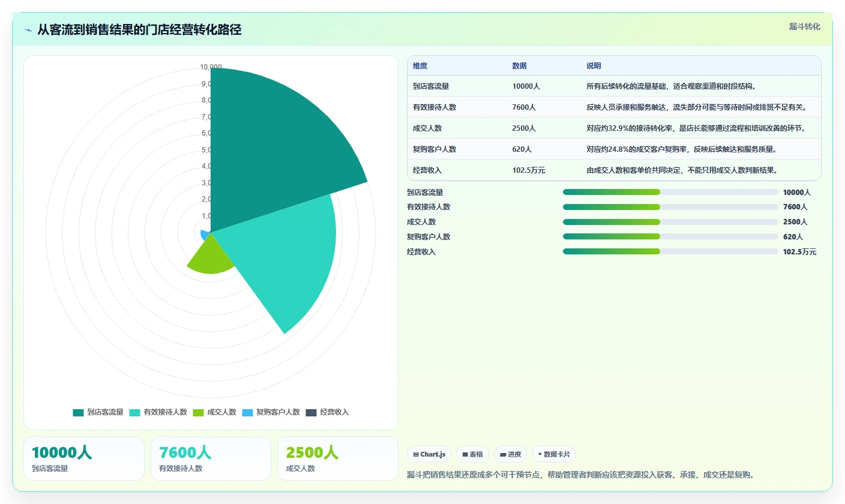845x504 pixels.
Task: Click the 2500人 table data cell
Action: 524,128
